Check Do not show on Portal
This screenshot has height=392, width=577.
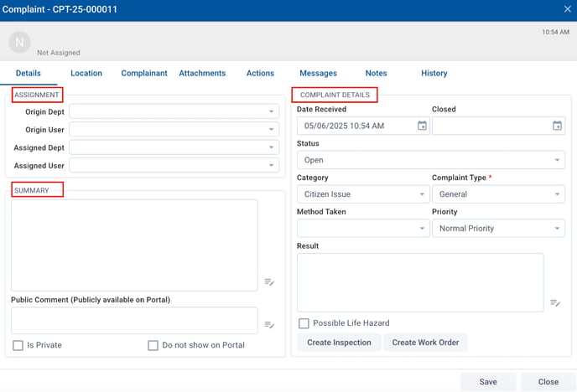pyautogui.click(x=153, y=345)
